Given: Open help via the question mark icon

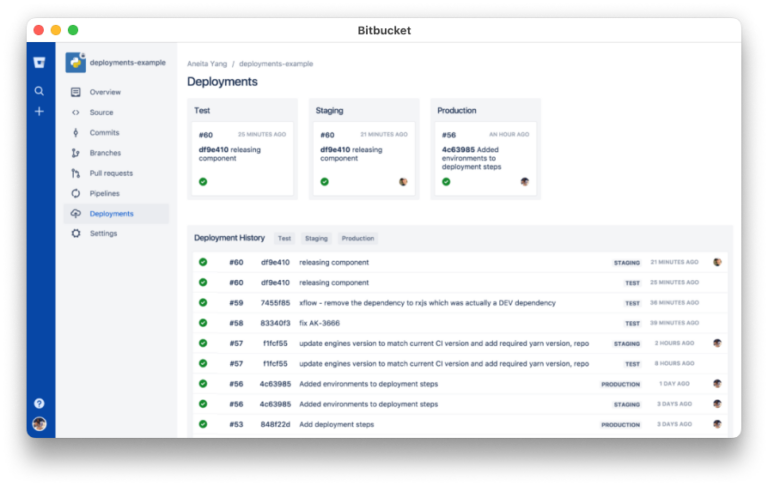Looking at the screenshot, I should click(39, 403).
